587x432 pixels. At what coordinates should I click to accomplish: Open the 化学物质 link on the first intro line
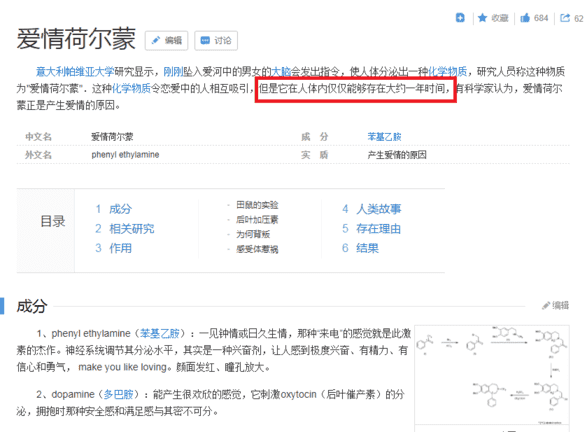(x=447, y=71)
